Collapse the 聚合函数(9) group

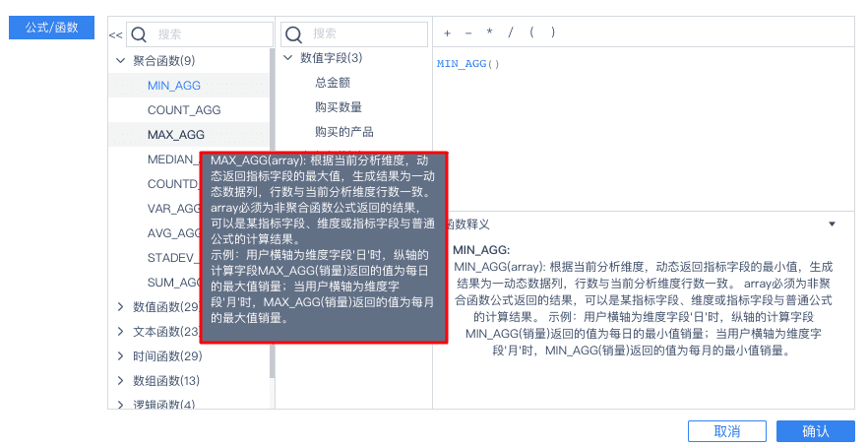(x=120, y=60)
